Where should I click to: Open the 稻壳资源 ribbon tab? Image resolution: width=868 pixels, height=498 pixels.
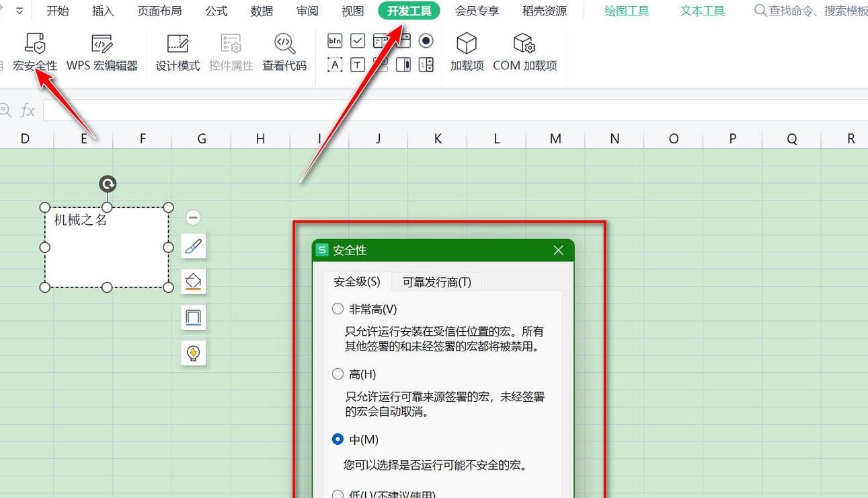[545, 11]
